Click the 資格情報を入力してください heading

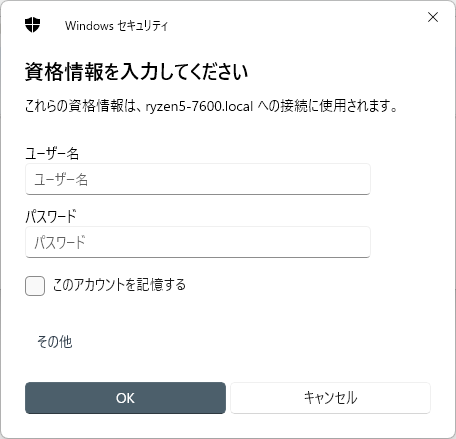coord(136,71)
